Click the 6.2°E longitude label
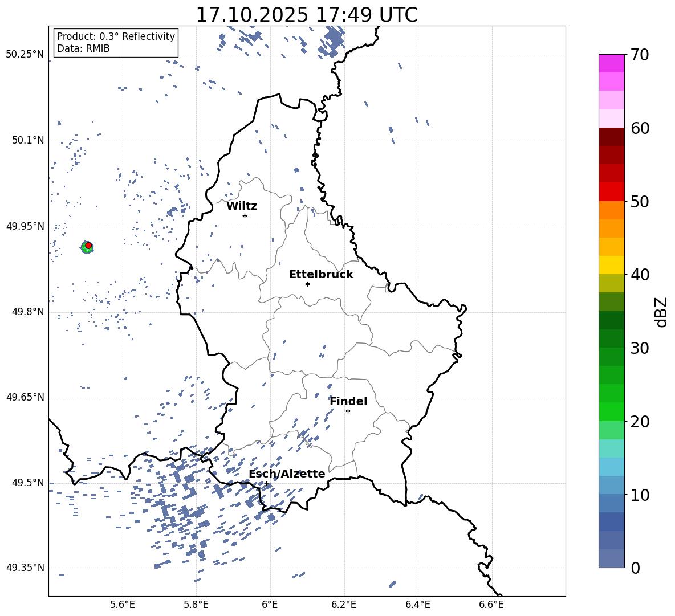Screen dimensions: 675x616 pos(344,605)
